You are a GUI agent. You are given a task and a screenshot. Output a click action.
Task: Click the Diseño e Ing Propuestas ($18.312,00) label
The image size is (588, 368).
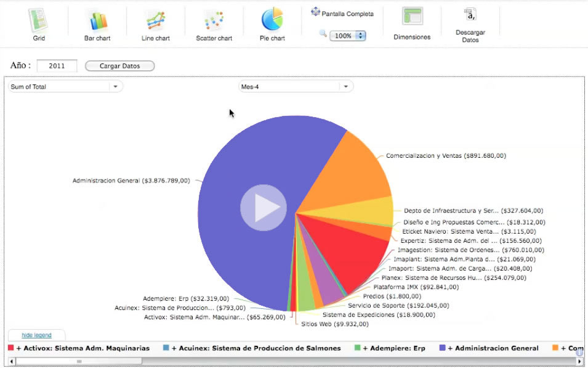pyautogui.click(x=474, y=223)
